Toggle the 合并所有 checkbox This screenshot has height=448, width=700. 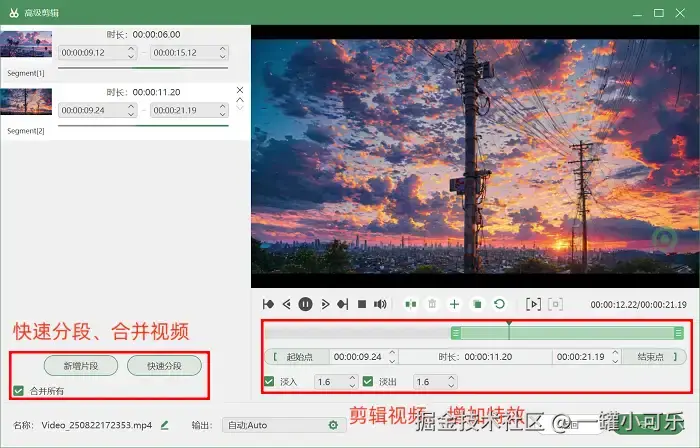pos(18,391)
